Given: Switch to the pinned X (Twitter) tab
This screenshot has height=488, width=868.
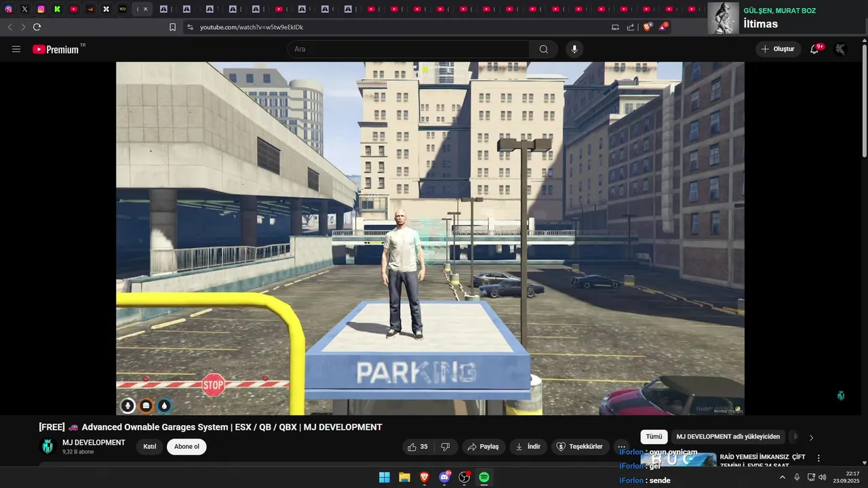Looking at the screenshot, I should point(24,9).
